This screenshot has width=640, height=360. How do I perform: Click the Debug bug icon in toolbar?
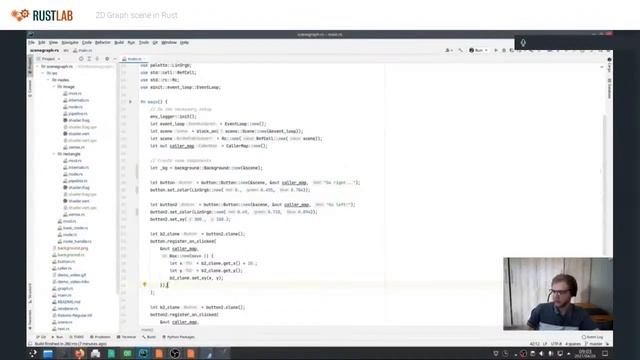(x=504, y=50)
